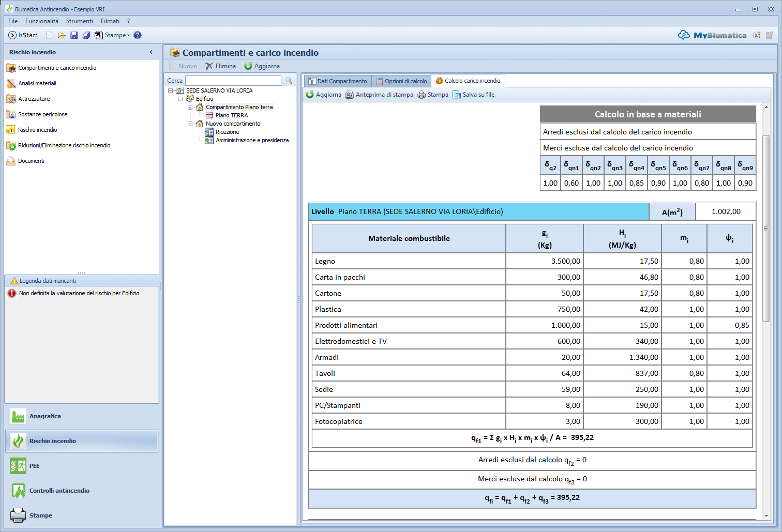Click the new document icon in toolbar

click(x=49, y=35)
